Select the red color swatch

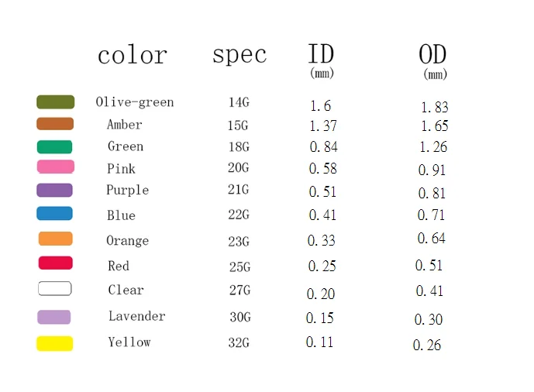[x=55, y=263]
